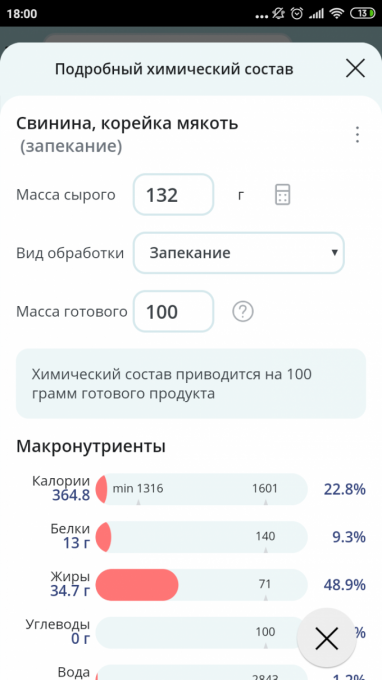Tap the alarm clock status icon

297,13
